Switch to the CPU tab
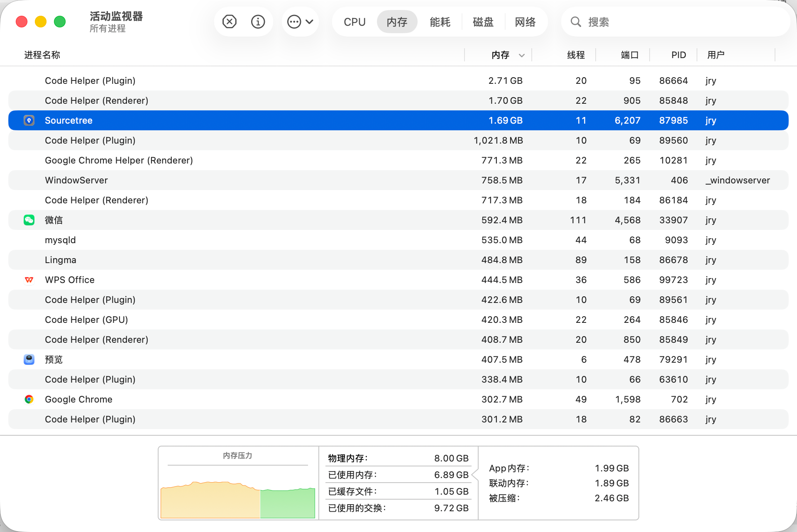 pos(354,22)
